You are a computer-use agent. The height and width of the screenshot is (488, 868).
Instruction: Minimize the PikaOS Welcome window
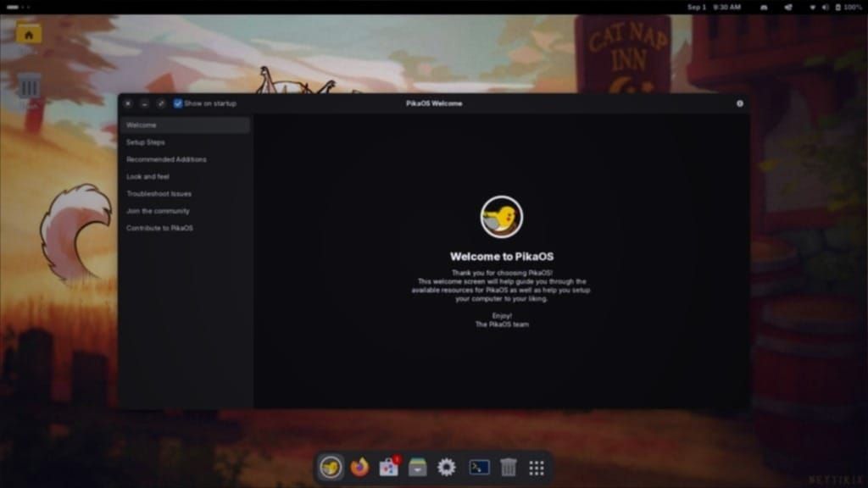pyautogui.click(x=144, y=103)
